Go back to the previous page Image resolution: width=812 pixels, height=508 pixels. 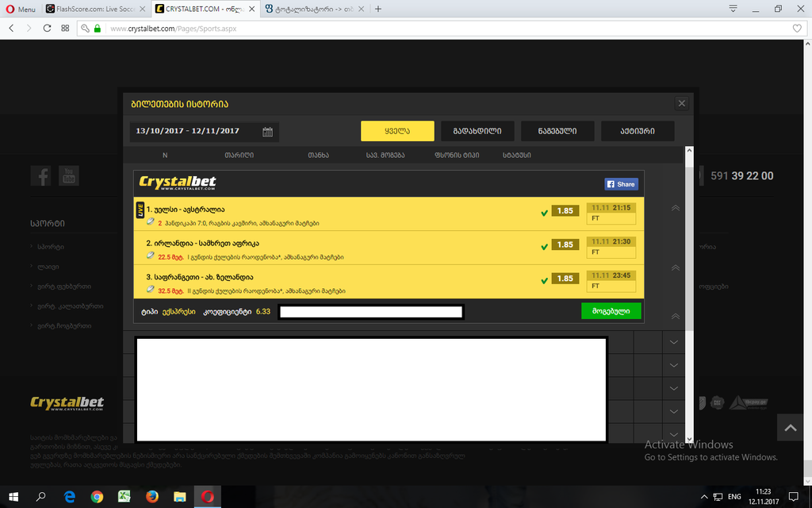pyautogui.click(x=11, y=28)
